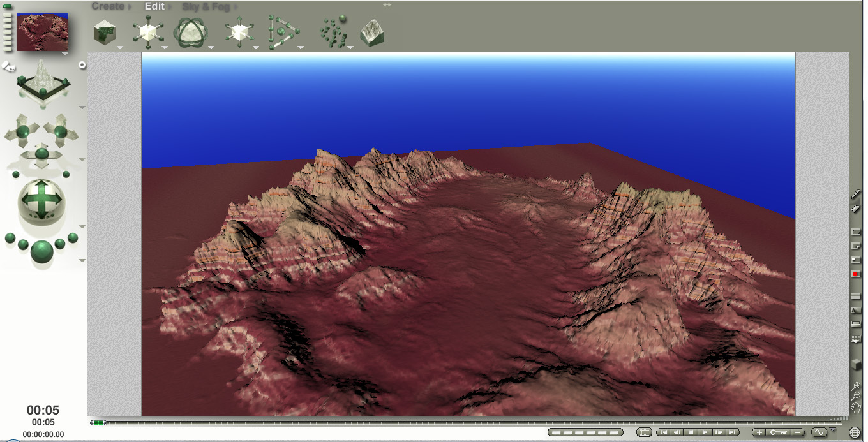
Task: Select the pencil tool on right edge
Action: pos(856,195)
